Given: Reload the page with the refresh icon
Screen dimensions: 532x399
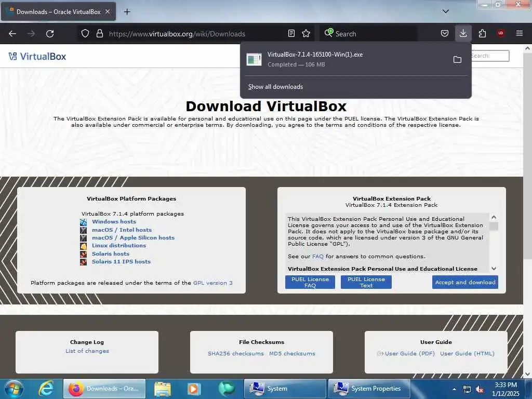Looking at the screenshot, I should [x=50, y=34].
